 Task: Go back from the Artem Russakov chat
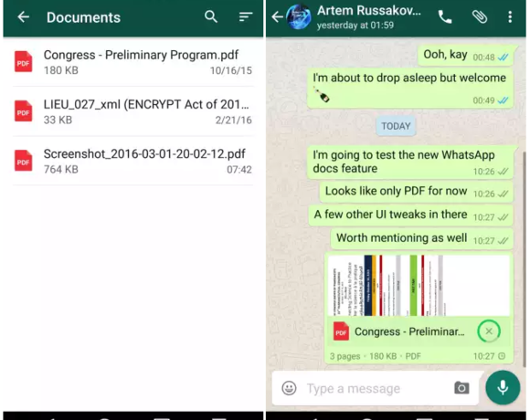coord(277,16)
